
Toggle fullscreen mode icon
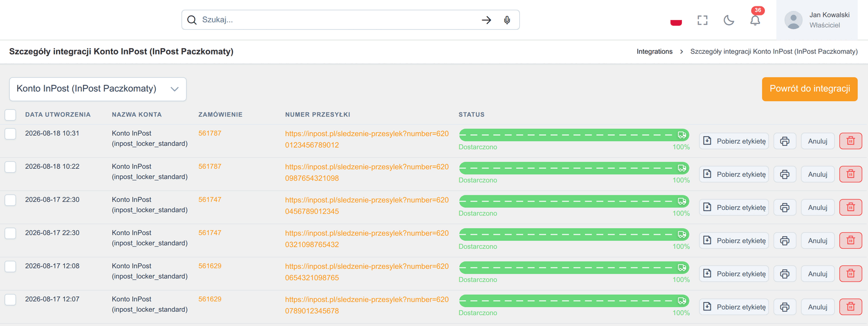tap(703, 20)
